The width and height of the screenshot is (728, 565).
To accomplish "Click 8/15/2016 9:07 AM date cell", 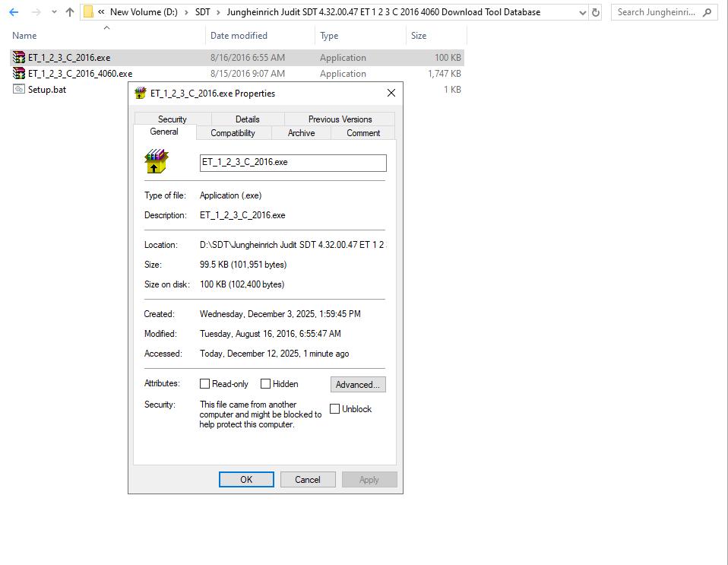I will [x=248, y=74].
